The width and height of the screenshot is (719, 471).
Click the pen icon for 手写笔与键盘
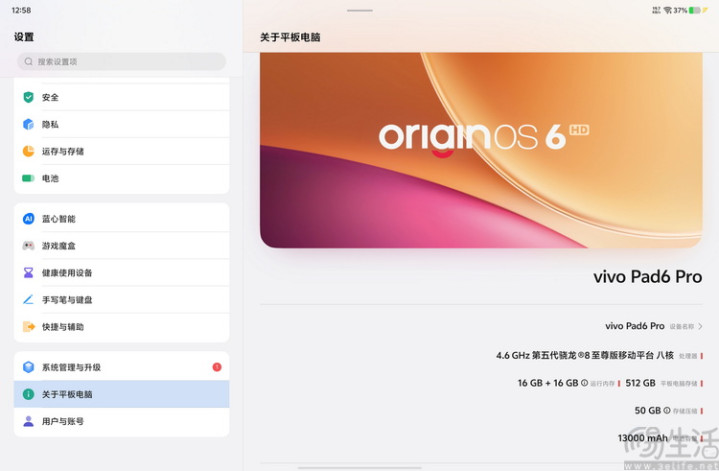point(28,299)
